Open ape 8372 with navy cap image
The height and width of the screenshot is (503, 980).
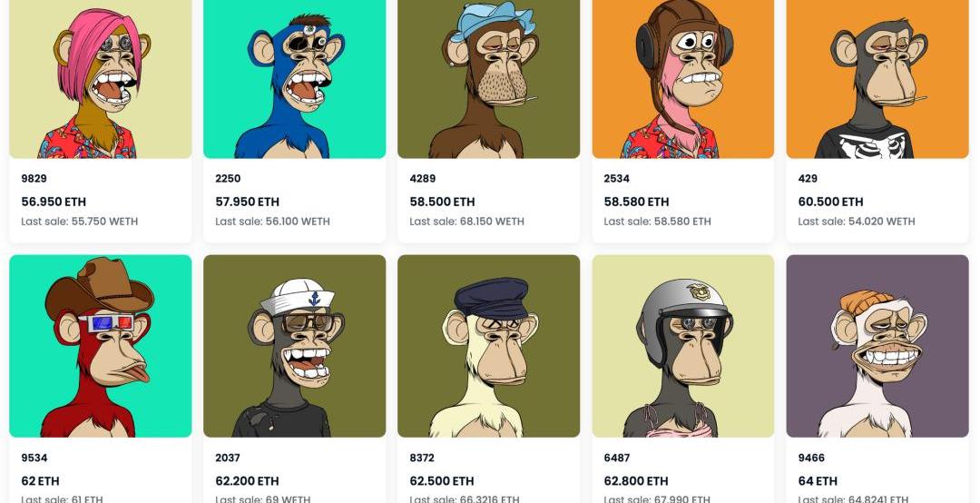489,346
